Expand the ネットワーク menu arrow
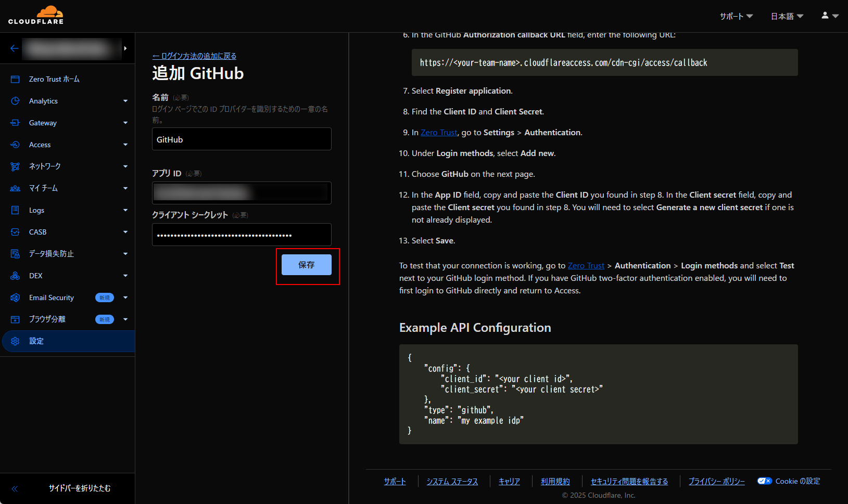Image resolution: width=848 pixels, height=504 pixels. click(x=125, y=166)
